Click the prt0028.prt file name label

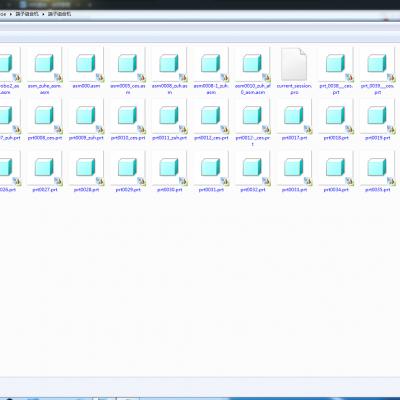(86, 190)
